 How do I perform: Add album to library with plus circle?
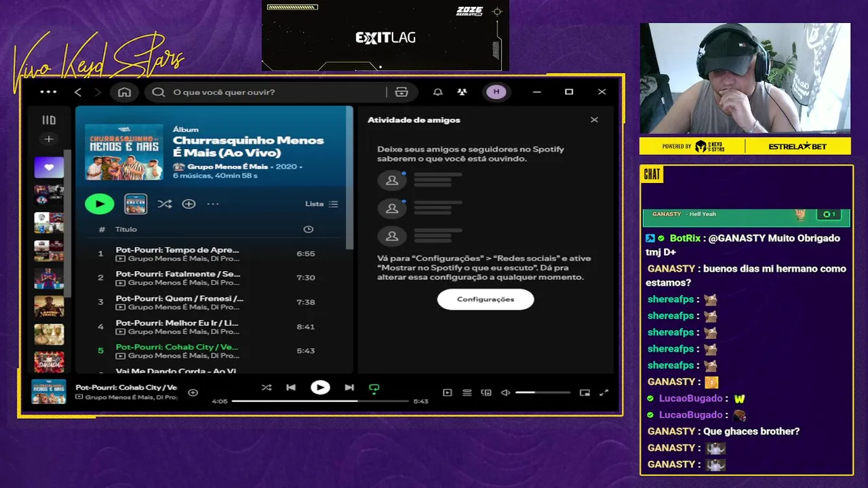[x=189, y=204]
